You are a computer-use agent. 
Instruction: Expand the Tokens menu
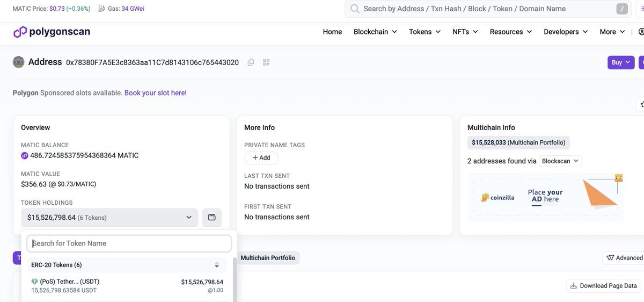[425, 32]
